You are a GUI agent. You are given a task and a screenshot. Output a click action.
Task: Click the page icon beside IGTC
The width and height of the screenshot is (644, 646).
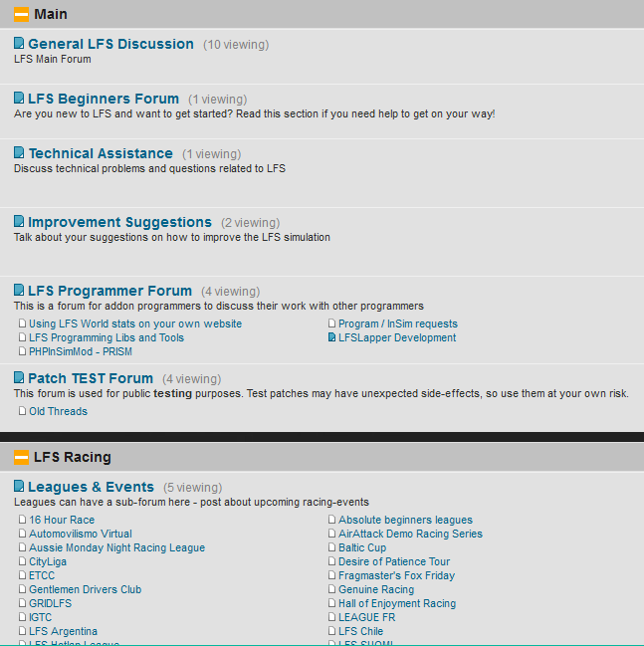(x=22, y=617)
